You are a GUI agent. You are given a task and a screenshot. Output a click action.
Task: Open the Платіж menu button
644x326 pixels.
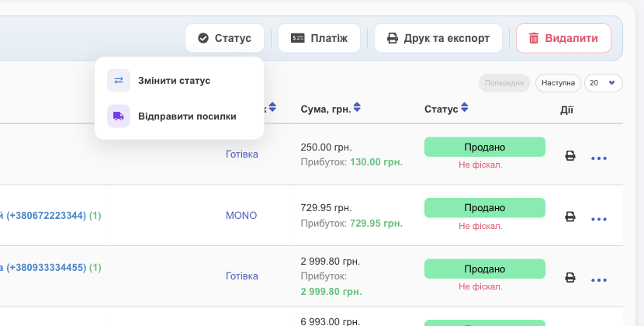(x=319, y=38)
